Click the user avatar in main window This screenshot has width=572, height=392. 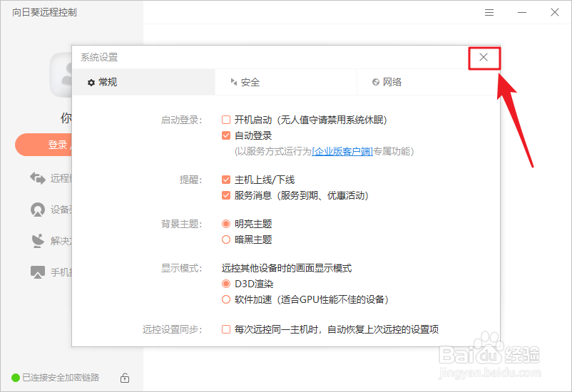click(61, 75)
